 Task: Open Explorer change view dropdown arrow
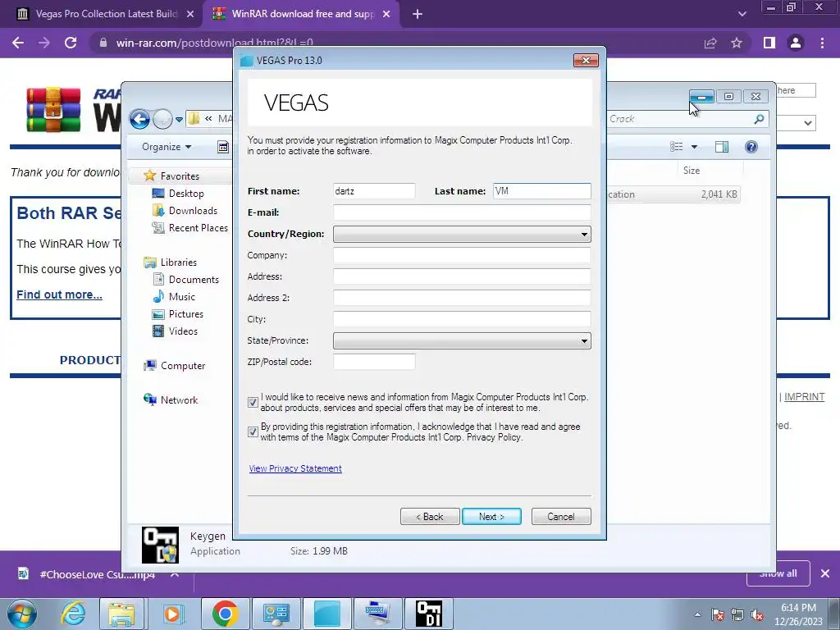[x=694, y=147]
